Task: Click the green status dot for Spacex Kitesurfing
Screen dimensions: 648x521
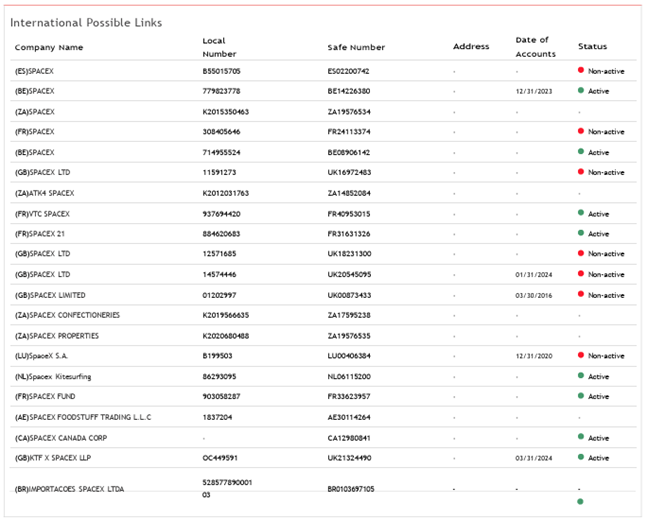Action: (x=581, y=376)
